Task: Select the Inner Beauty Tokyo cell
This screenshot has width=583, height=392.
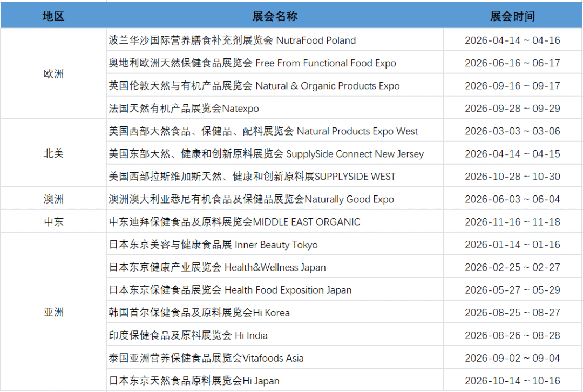Action: (275, 245)
